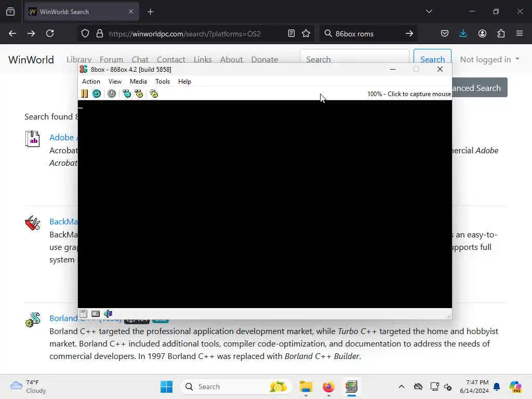The height and width of the screenshot is (399, 532).
Task: Open WinWorld Donate page
Action: click(264, 60)
